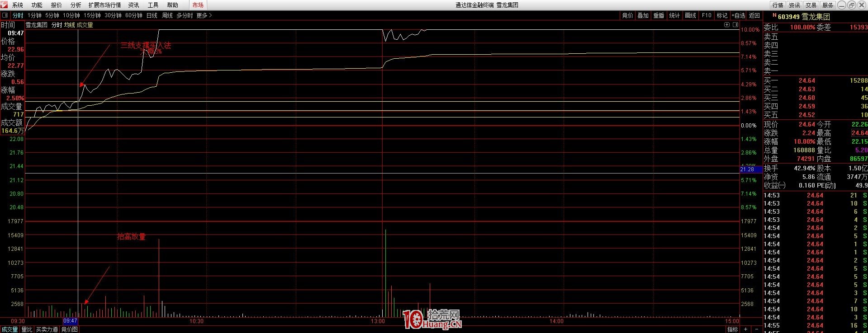The width and height of the screenshot is (868, 333).
Task: Click the 14:55 trade tick row with volume 16
Action: [816, 325]
